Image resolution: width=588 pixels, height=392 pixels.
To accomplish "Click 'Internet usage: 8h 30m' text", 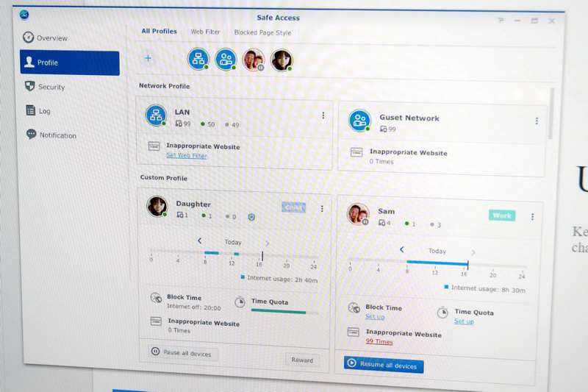I will click(x=488, y=289).
